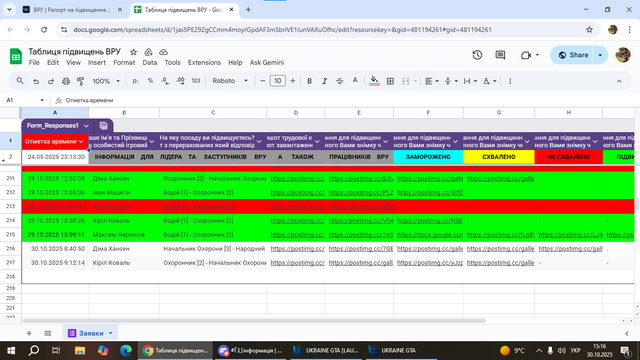640x360 pixels.
Task: Open the more toolbar options menu
Action: click(510, 81)
